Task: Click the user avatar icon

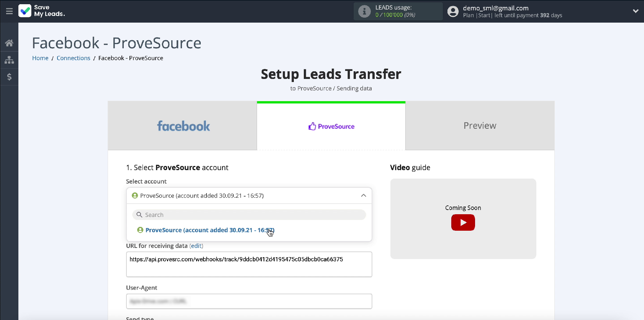Action: tap(453, 11)
